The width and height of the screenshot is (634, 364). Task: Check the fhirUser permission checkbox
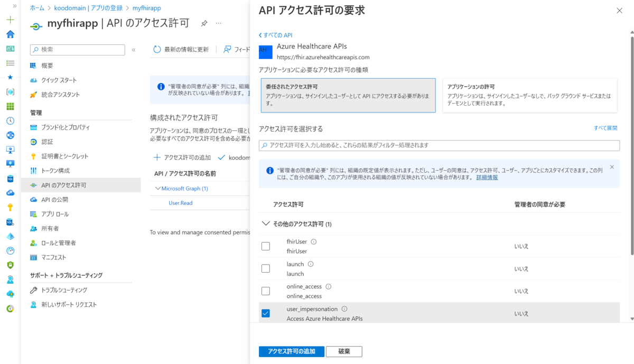coord(266,246)
